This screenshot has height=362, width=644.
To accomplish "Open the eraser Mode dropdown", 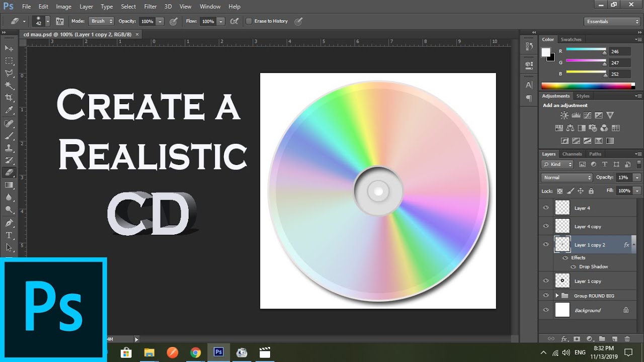I will click(x=102, y=21).
